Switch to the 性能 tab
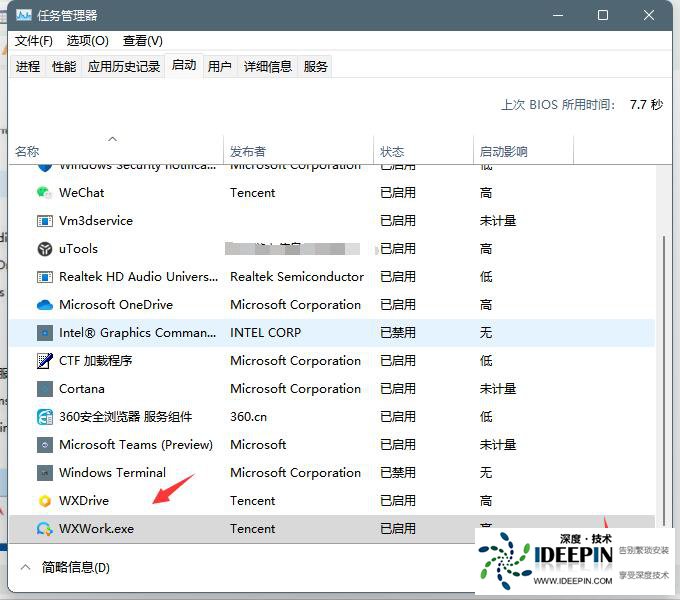 pos(64,66)
